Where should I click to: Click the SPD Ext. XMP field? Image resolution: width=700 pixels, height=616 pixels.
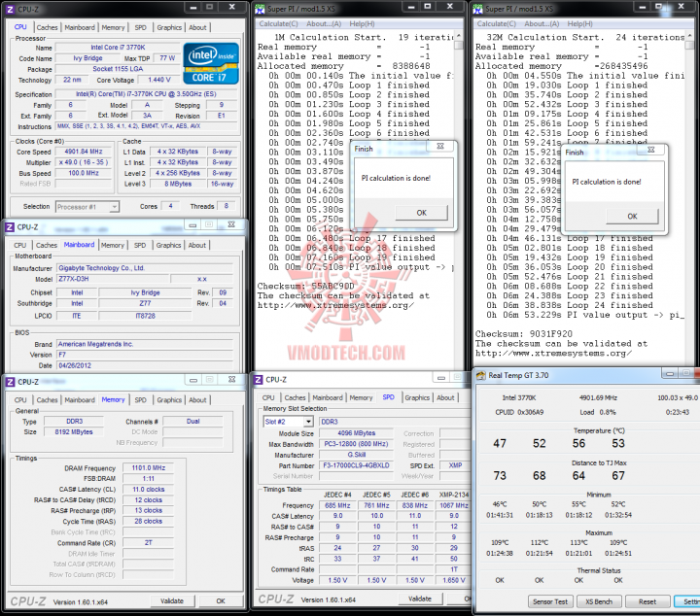pos(455,465)
